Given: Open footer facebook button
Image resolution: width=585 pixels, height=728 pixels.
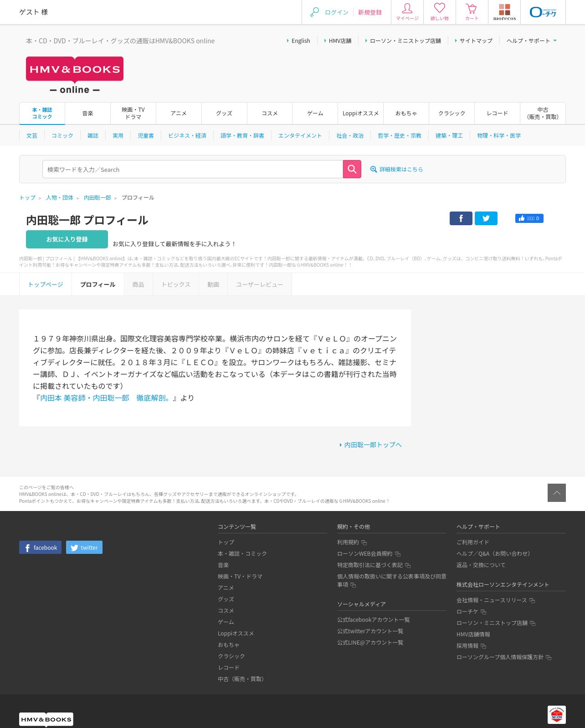Looking at the screenshot, I should point(40,547).
